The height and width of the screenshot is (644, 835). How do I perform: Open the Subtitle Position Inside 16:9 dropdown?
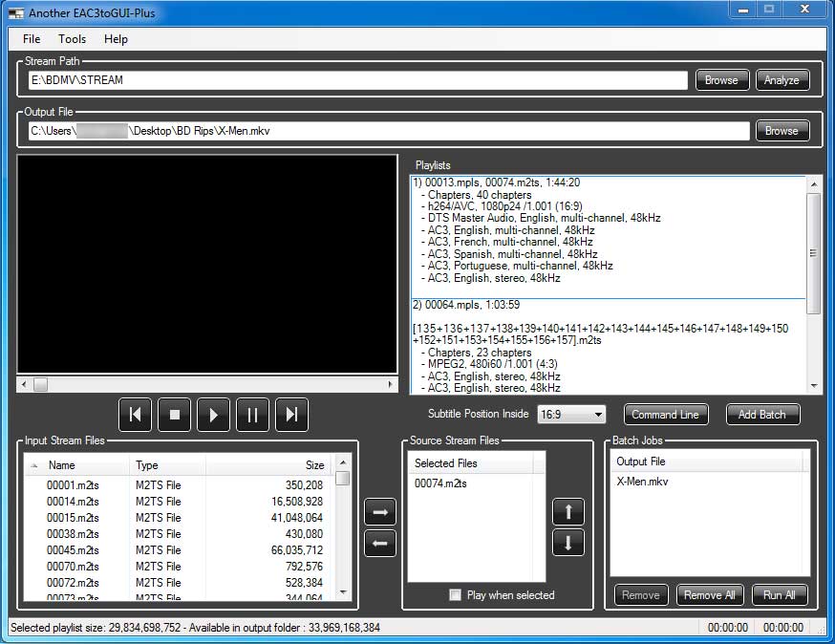click(572, 415)
